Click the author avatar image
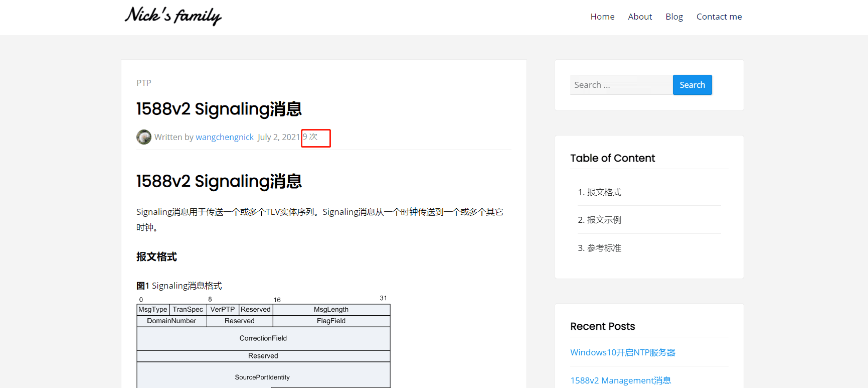Viewport: 868px width, 388px height. coord(144,137)
